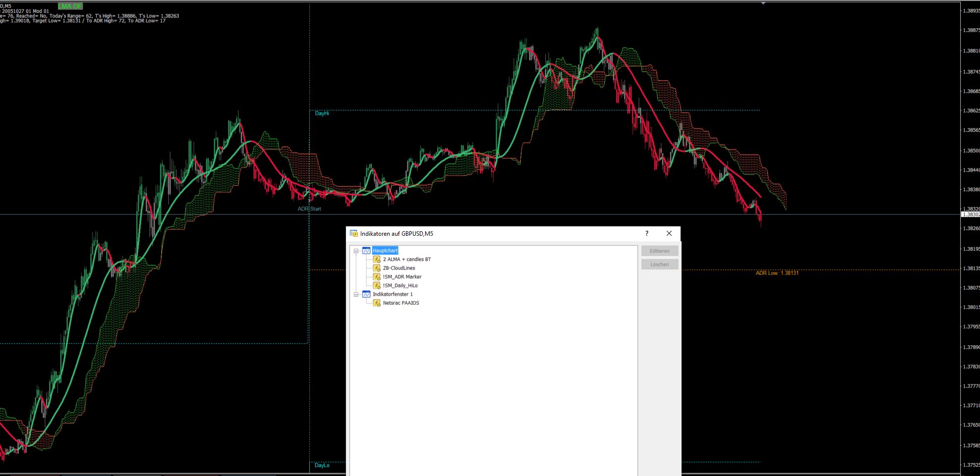Image resolution: width=980 pixels, height=476 pixels.
Task: Click the icon beside !SM_ADR Marker
Action: pyautogui.click(x=377, y=277)
